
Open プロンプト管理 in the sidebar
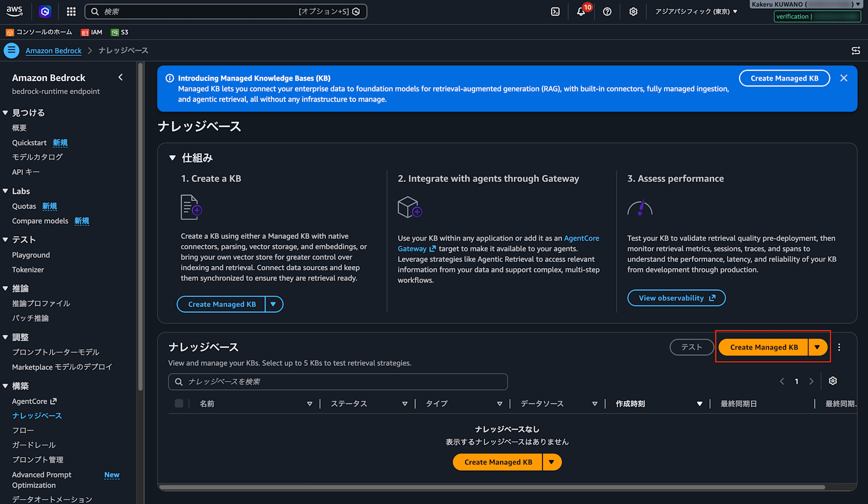[x=38, y=460]
